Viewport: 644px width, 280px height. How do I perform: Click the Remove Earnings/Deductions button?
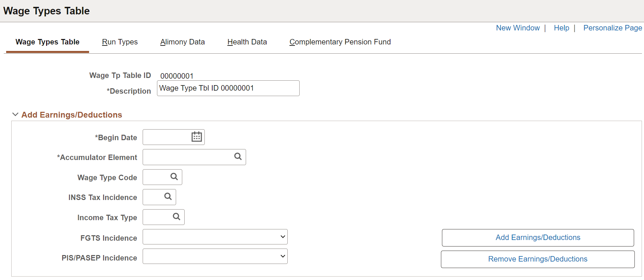coord(538,259)
